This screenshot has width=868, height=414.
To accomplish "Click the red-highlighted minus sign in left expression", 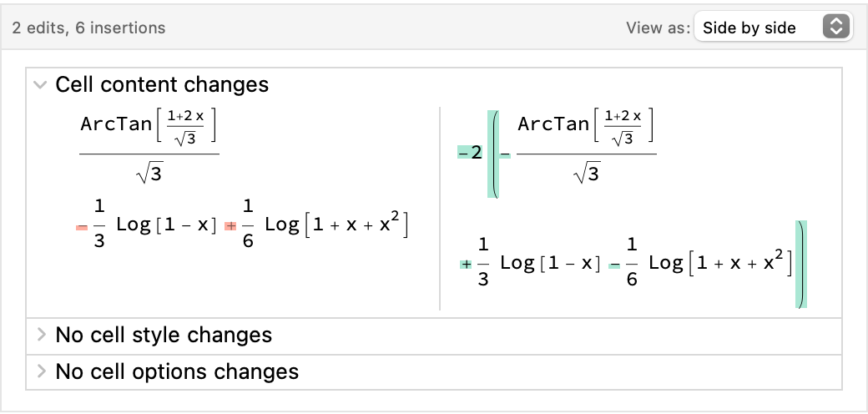I will (82, 226).
